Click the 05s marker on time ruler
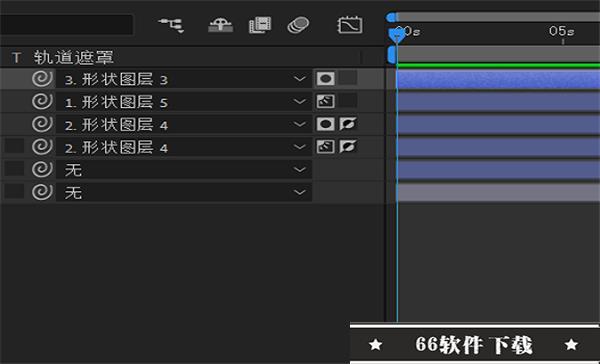Image resolution: width=600 pixels, height=364 pixels. click(562, 31)
